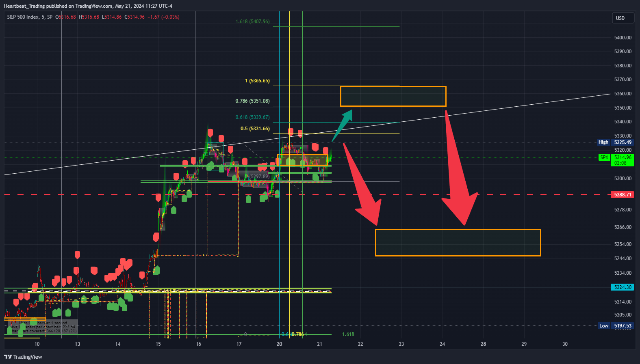Click the 0.786 (5351.08) Fibonacci label
This screenshot has height=364, width=640.
point(252,101)
